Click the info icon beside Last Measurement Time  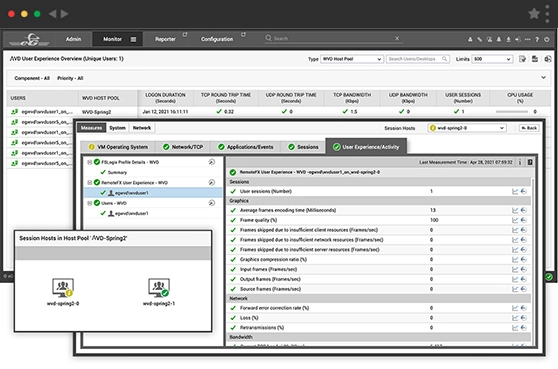click(520, 162)
